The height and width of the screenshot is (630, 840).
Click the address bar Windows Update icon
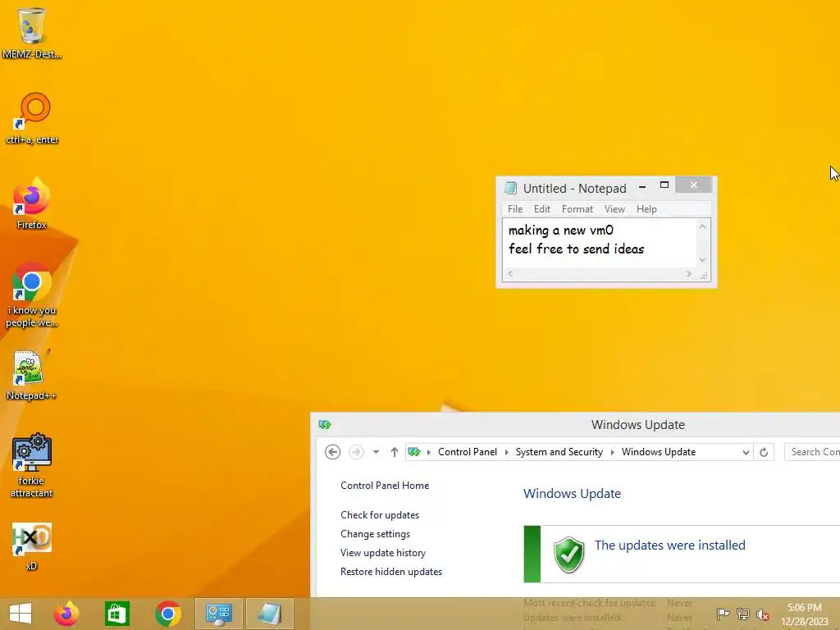413,452
